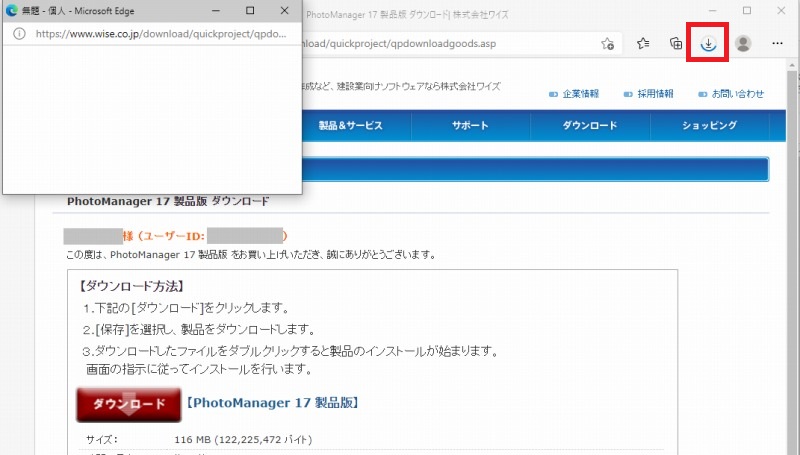Click PhotoManager 17 製品版 ダウンロード tab title
The image size is (800, 455).
tap(407, 15)
